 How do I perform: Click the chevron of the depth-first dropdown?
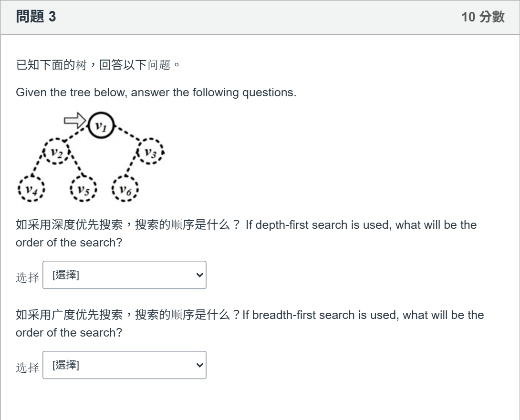coord(199,275)
